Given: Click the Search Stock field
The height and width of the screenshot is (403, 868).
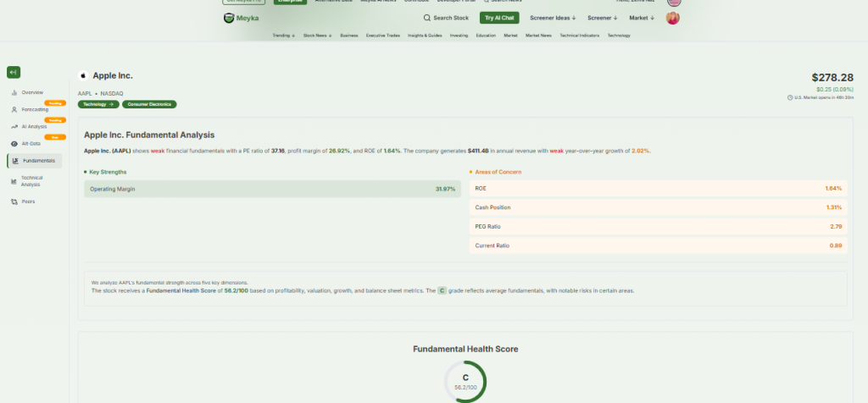Looking at the screenshot, I should pyautogui.click(x=446, y=19).
